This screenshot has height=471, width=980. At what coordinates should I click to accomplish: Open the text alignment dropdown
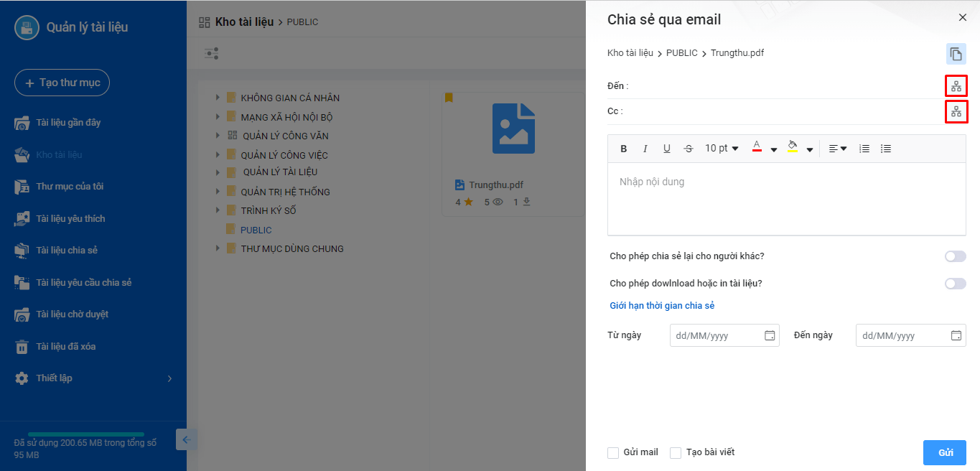[x=837, y=149]
